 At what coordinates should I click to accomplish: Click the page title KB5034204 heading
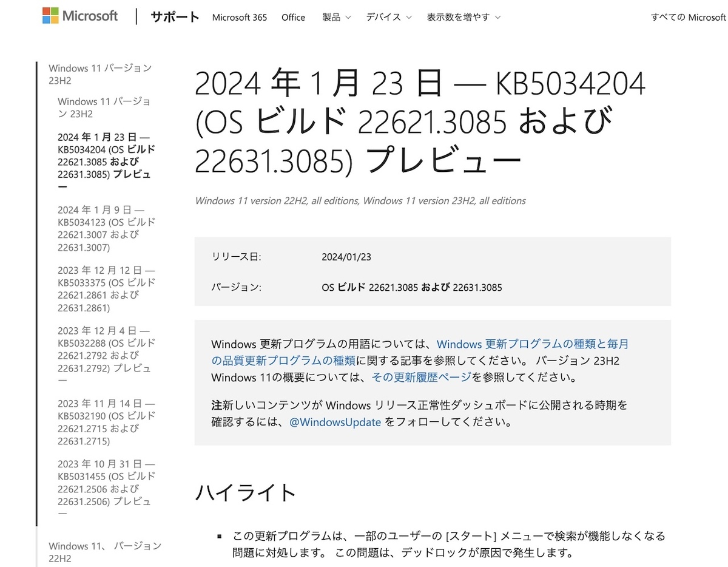pyautogui.click(x=420, y=123)
